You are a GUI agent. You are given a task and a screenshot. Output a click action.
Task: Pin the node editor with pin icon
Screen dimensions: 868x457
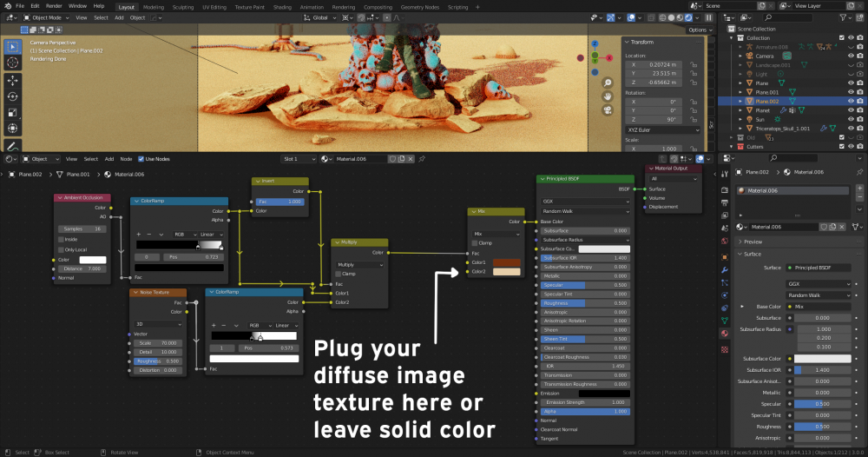(x=422, y=159)
